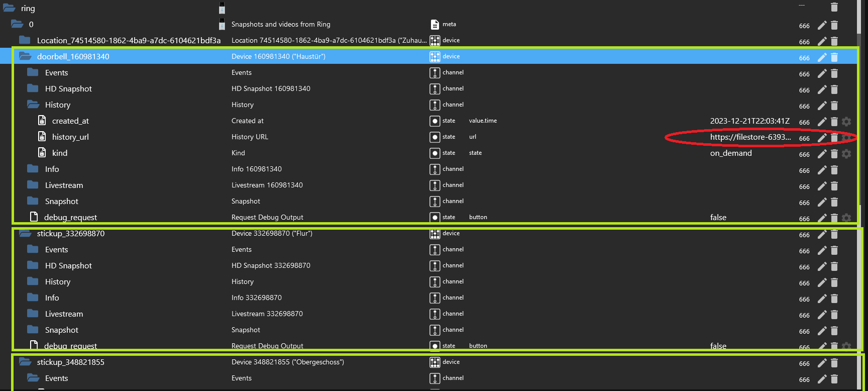Open settings gear for kind state
Image resolution: width=868 pixels, height=391 pixels.
pos(846,154)
